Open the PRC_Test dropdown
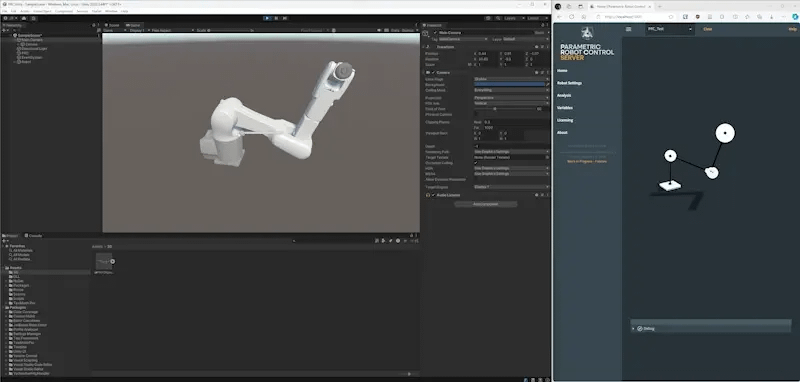The image size is (800, 382). pyautogui.click(x=669, y=29)
